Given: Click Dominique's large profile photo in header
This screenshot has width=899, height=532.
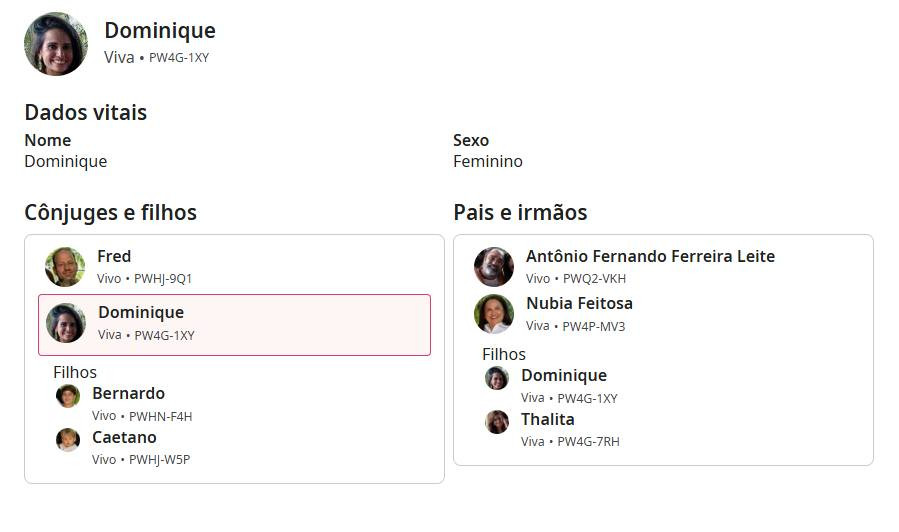Looking at the screenshot, I should click(56, 44).
